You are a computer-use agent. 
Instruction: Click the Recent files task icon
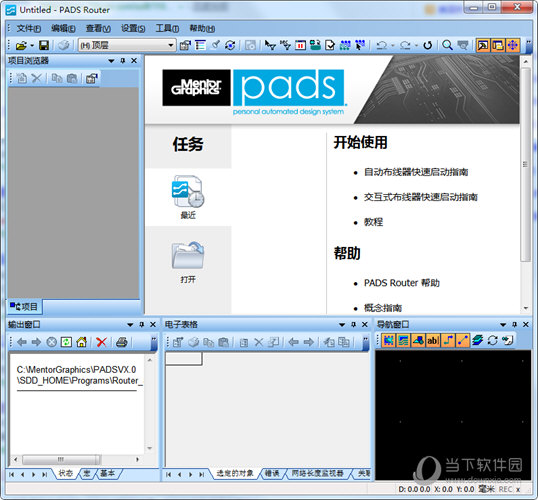pos(188,191)
